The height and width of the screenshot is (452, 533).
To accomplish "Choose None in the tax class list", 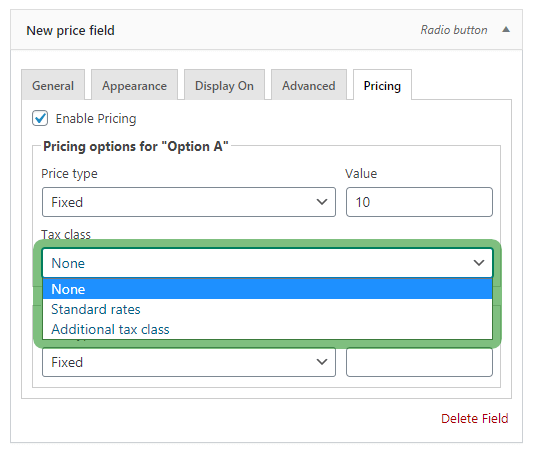I will [x=268, y=289].
